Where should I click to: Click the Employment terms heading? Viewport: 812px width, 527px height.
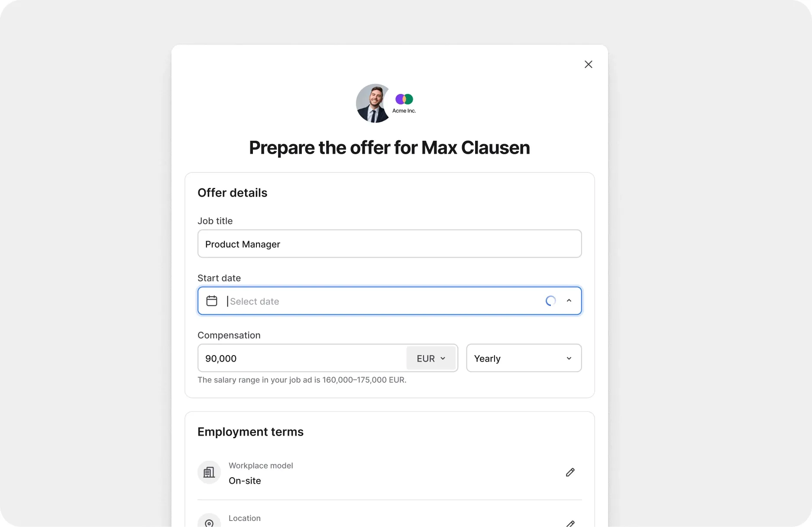(250, 432)
